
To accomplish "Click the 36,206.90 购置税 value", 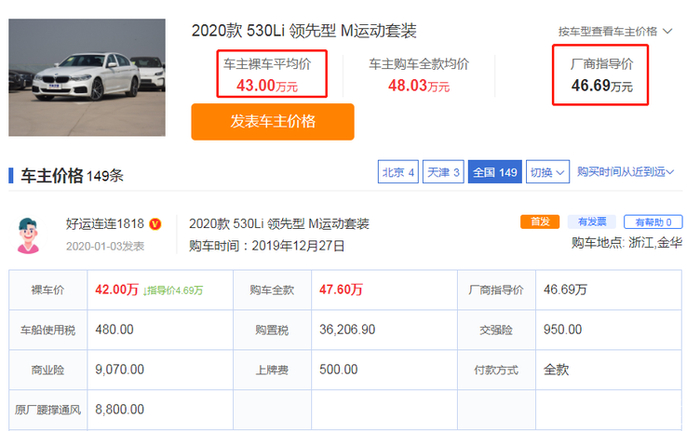I will (x=347, y=330).
